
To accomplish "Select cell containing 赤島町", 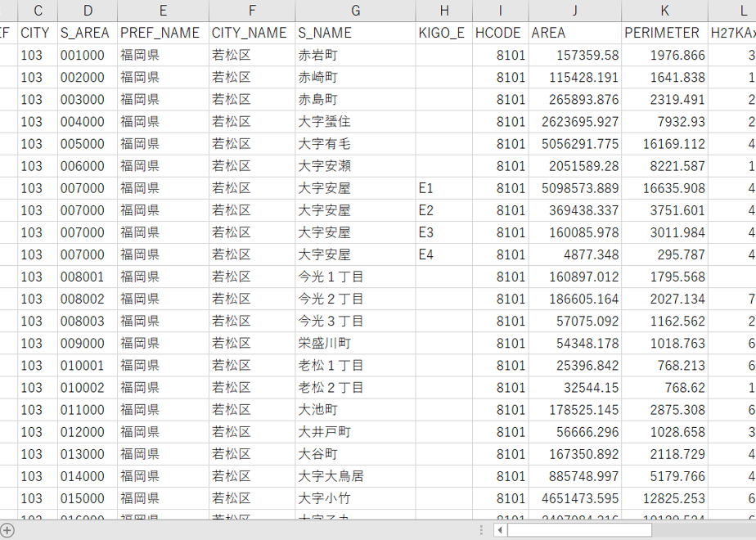I will [x=355, y=99].
